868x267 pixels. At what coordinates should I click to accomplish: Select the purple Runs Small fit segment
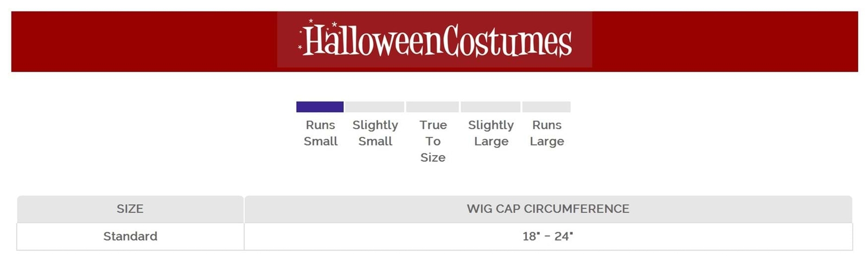(320, 107)
